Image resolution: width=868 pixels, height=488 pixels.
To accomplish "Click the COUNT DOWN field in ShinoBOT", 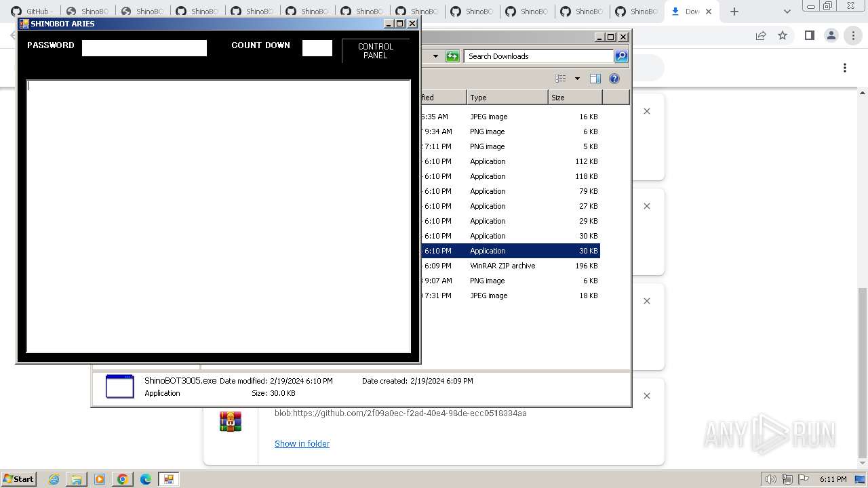I will click(317, 47).
